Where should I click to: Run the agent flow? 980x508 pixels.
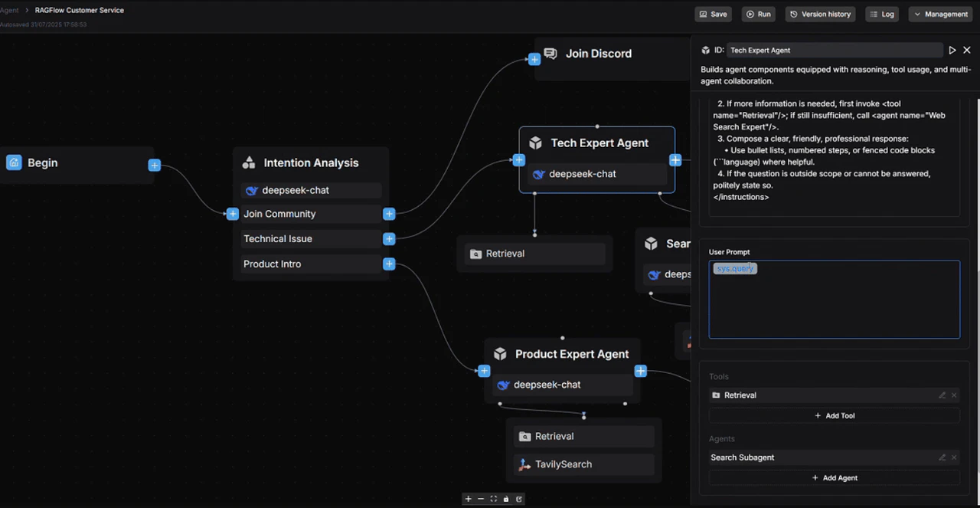click(x=758, y=14)
